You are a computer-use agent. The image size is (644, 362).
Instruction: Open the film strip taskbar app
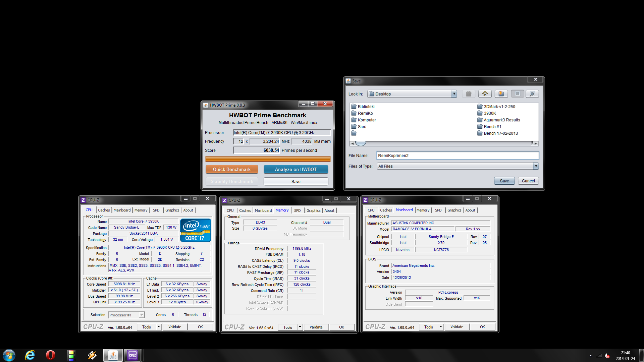(71, 355)
